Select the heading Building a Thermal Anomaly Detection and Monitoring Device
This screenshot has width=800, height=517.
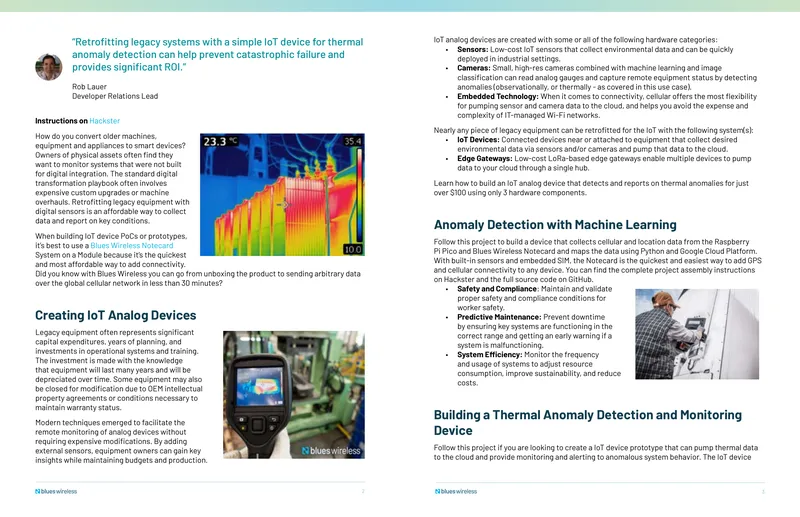588,423
